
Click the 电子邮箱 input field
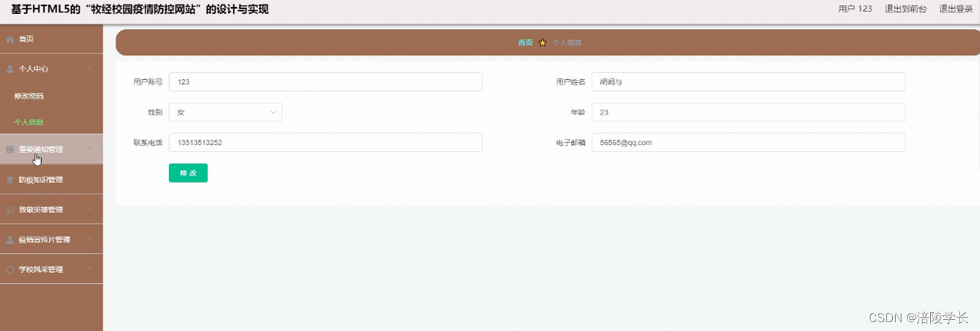click(748, 143)
